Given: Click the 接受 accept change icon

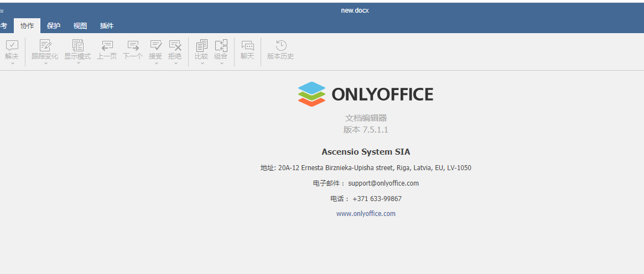Looking at the screenshot, I should 155,45.
